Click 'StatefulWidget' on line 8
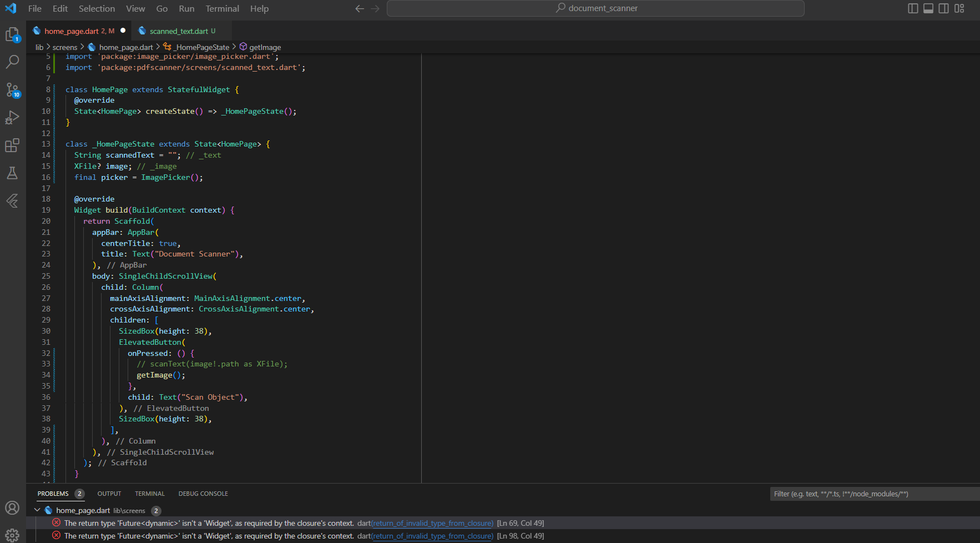The width and height of the screenshot is (980, 543). (x=199, y=89)
